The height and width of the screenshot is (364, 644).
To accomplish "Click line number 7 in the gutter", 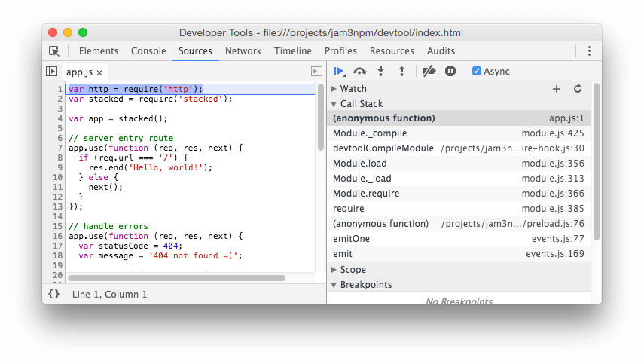I will [60, 148].
